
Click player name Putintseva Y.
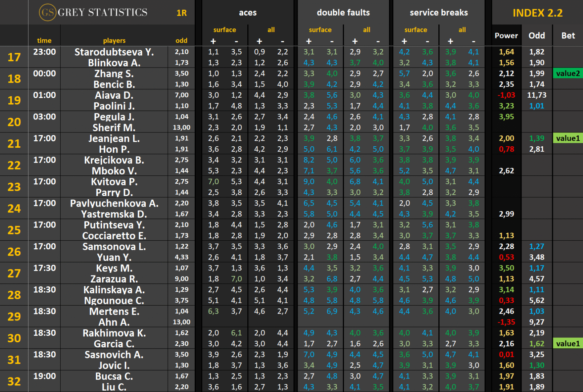click(x=114, y=225)
